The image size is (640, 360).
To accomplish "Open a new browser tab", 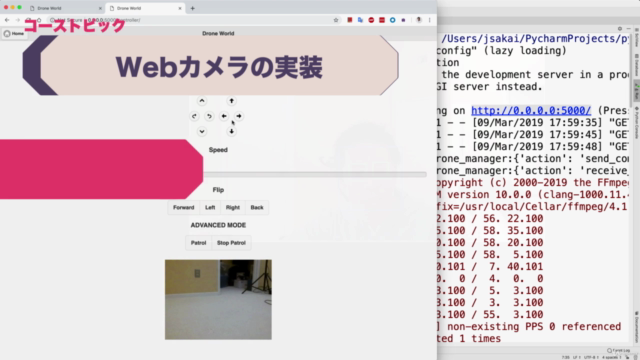I will coord(193,8).
